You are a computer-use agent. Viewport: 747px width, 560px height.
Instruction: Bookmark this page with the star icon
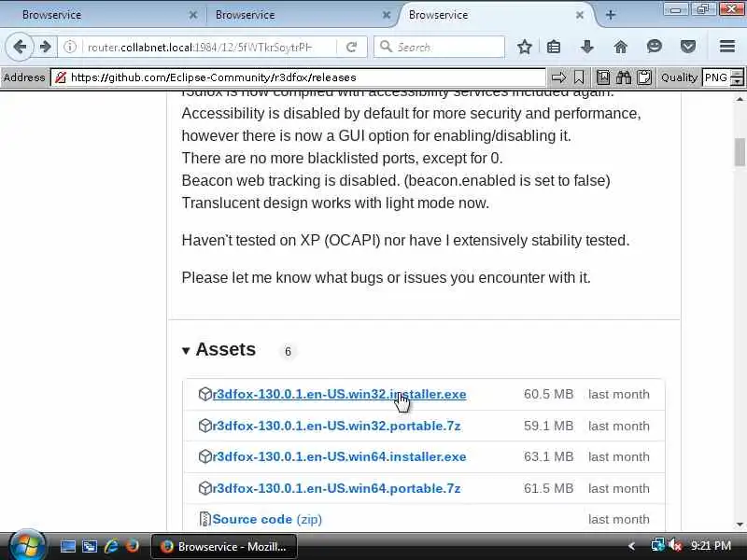(525, 47)
